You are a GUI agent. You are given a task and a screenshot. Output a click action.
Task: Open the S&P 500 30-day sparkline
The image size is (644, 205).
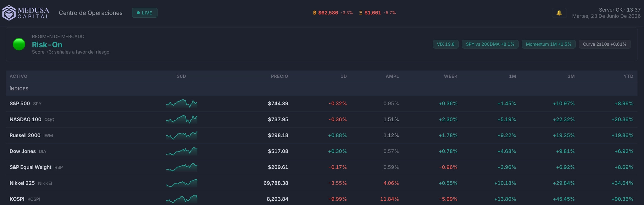(x=181, y=103)
